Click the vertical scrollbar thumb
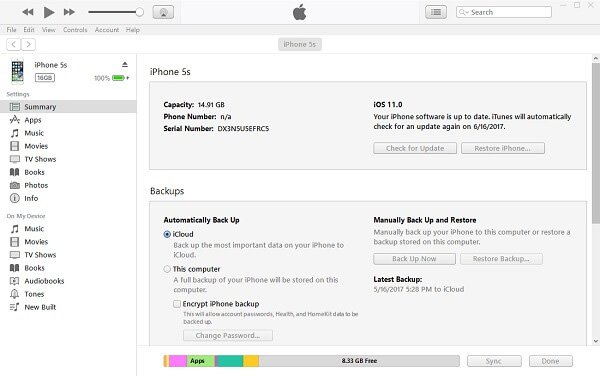Image resolution: width=600 pixels, height=376 pixels. (596, 143)
